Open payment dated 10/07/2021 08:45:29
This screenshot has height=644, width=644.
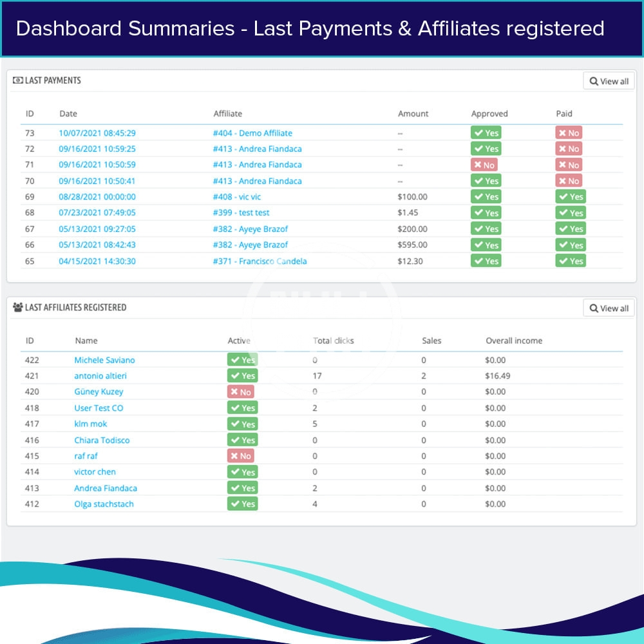point(97,133)
